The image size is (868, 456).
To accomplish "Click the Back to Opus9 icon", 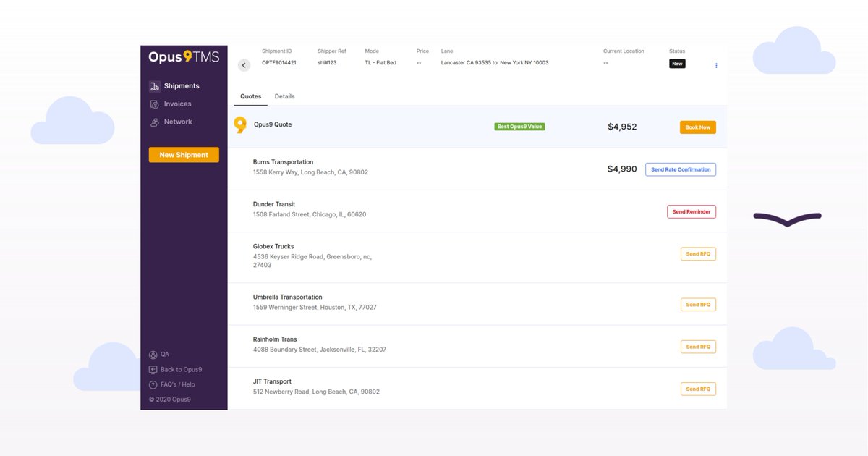I will click(x=153, y=370).
